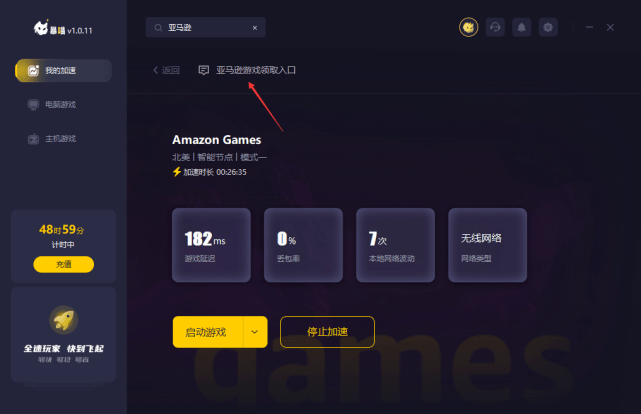The width and height of the screenshot is (641, 414).
Task: Click the 182 ms game latency card
Action: [x=211, y=245]
